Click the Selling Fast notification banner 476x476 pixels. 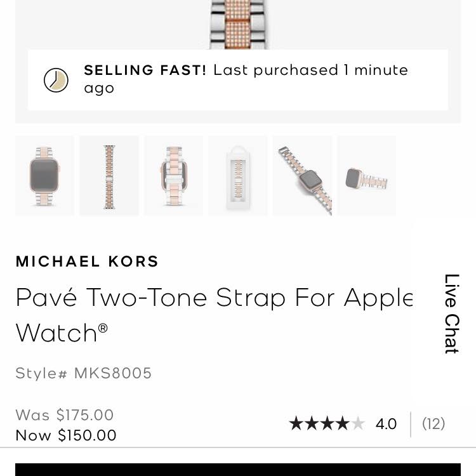238,80
